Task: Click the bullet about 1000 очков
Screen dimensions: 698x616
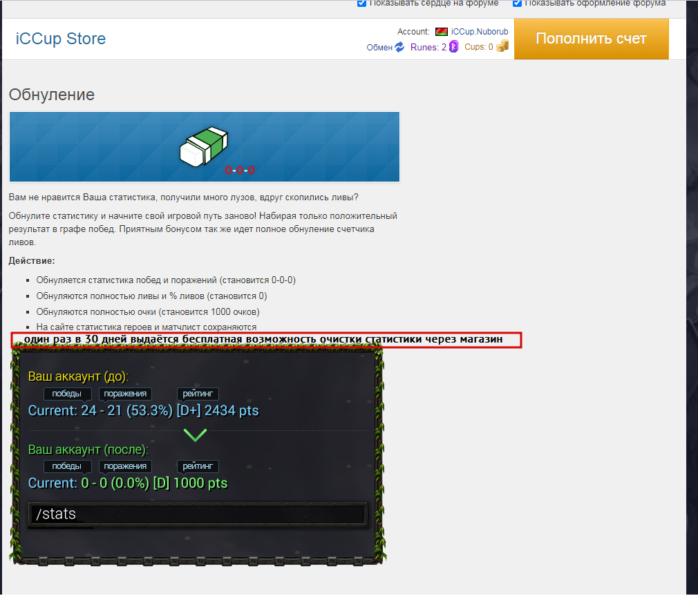Action: (148, 311)
